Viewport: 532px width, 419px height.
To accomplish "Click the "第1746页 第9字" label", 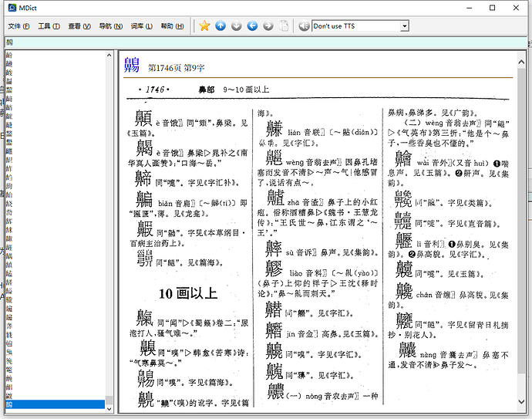I will (x=176, y=68).
